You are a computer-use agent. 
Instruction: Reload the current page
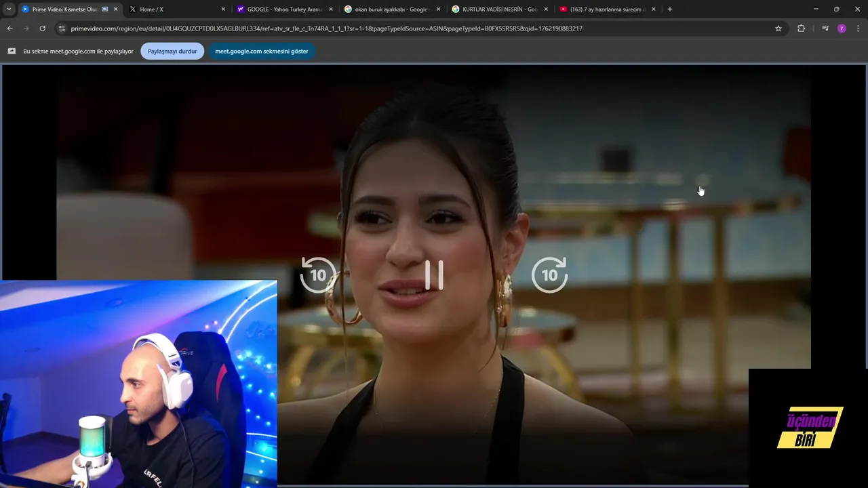click(42, 28)
